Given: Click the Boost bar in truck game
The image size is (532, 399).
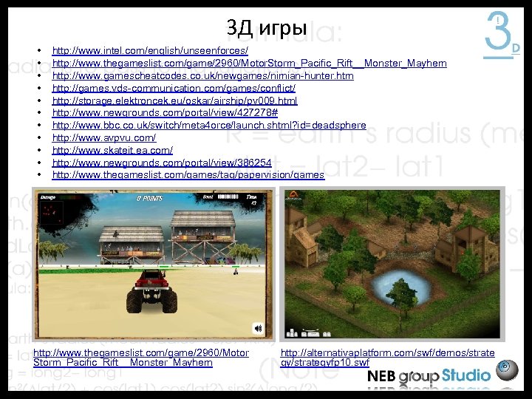Looking at the screenshot, I should tap(220, 197).
